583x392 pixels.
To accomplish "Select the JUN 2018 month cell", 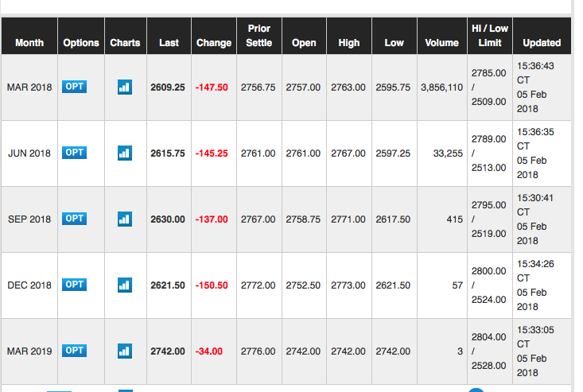I will pyautogui.click(x=29, y=153).
